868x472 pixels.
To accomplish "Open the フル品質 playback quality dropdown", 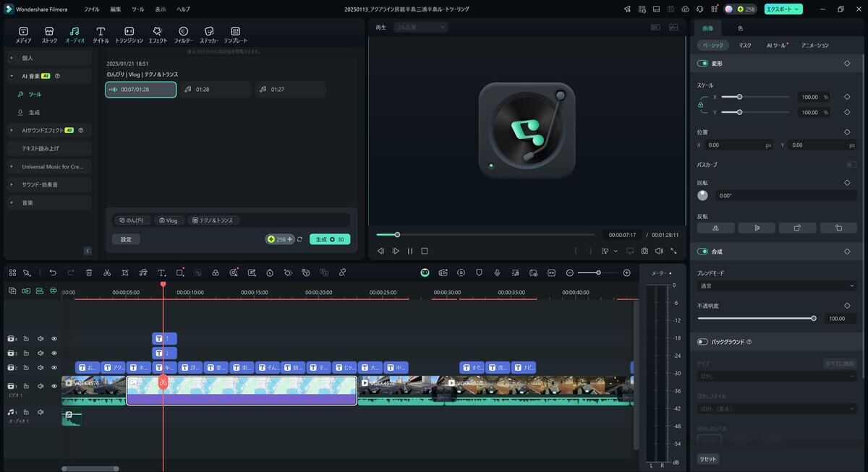I will (420, 27).
